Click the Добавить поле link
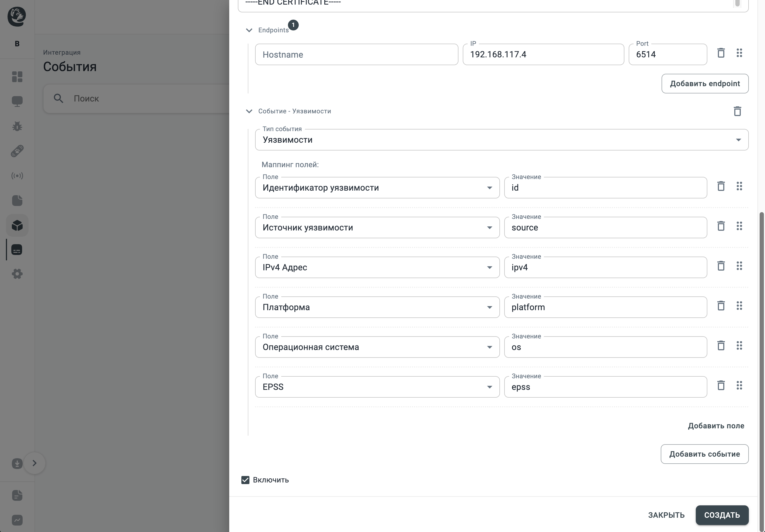The width and height of the screenshot is (765, 532). [716, 426]
